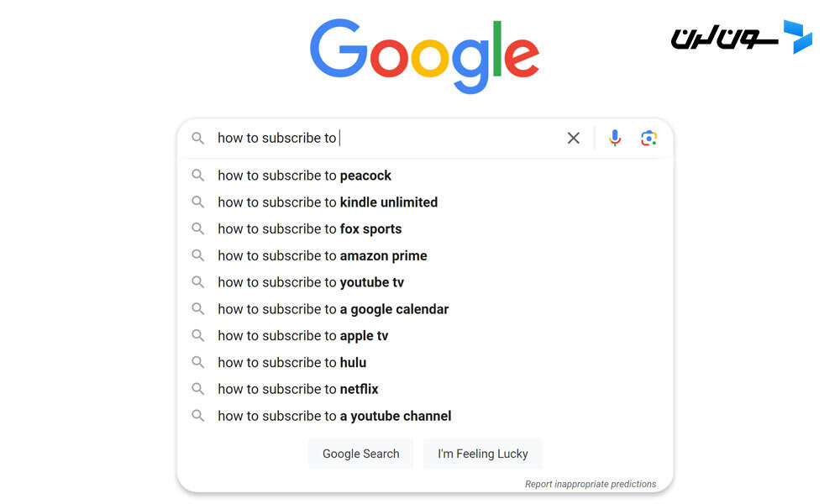
Task: Click the Google logo
Action: click(424, 55)
